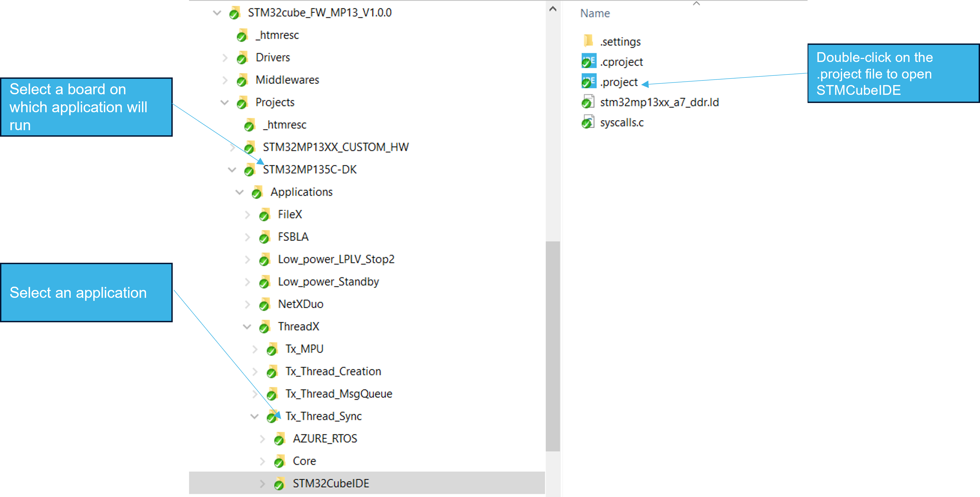Click the STM32cube_FW_MP13_V1.0.0 folder icon
The height and width of the screenshot is (497, 980).
coord(235,13)
